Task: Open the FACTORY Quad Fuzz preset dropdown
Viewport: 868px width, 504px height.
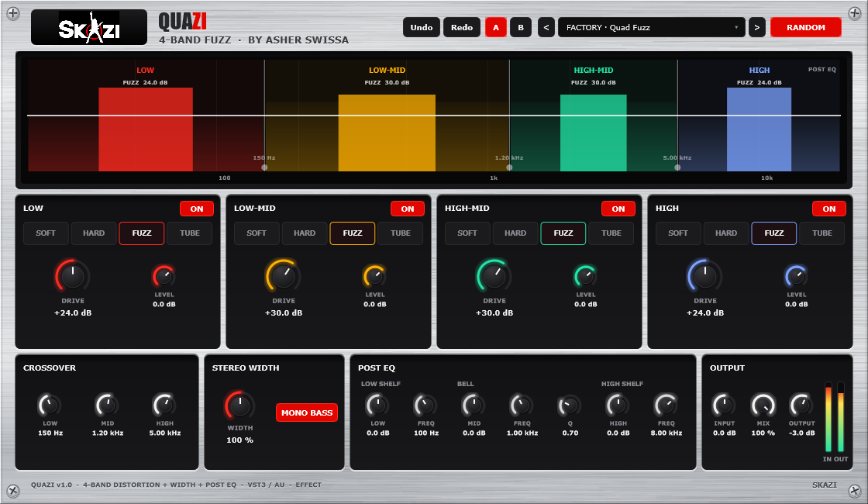Action: click(x=652, y=27)
